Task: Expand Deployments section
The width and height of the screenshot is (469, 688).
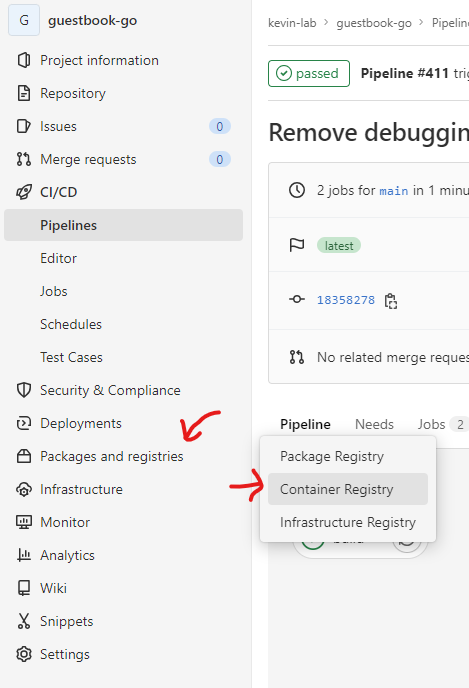Action: coord(81,423)
